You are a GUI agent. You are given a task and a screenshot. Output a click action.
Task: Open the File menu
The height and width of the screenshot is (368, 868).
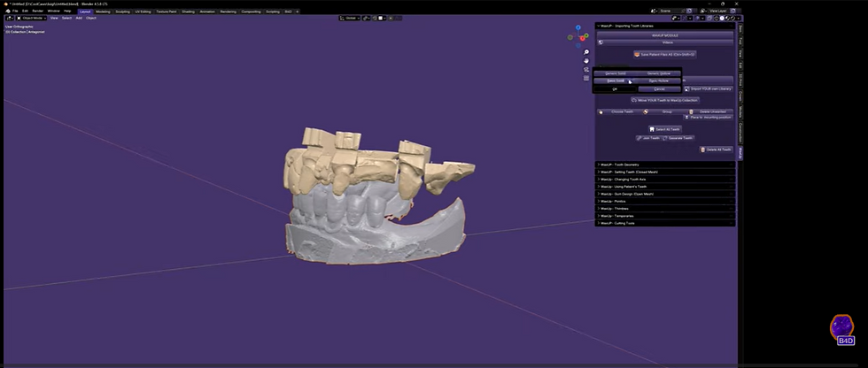point(16,11)
